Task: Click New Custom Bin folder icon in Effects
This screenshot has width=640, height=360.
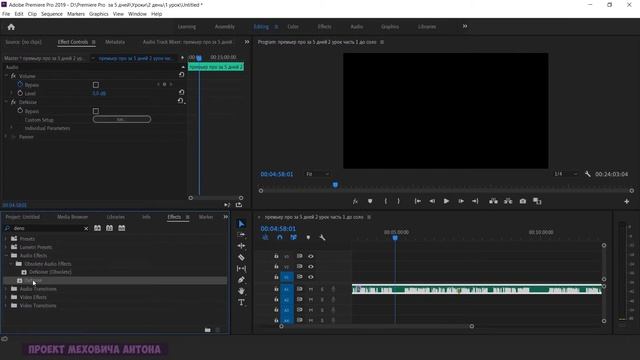Action: [207, 330]
